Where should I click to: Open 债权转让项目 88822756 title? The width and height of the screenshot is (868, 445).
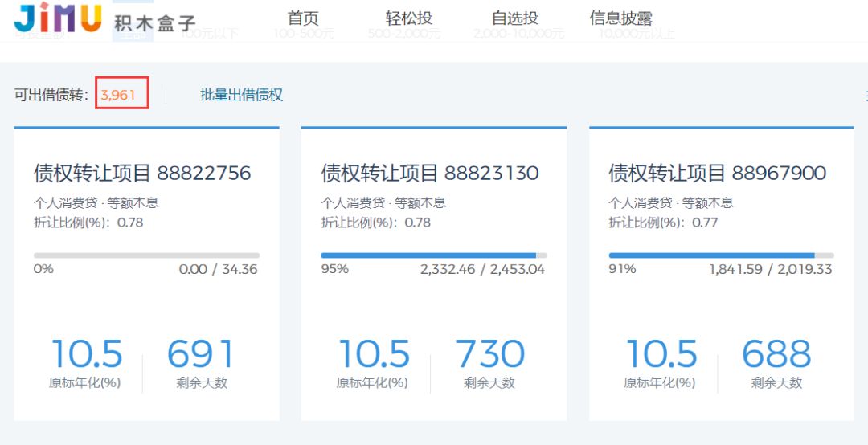(142, 173)
